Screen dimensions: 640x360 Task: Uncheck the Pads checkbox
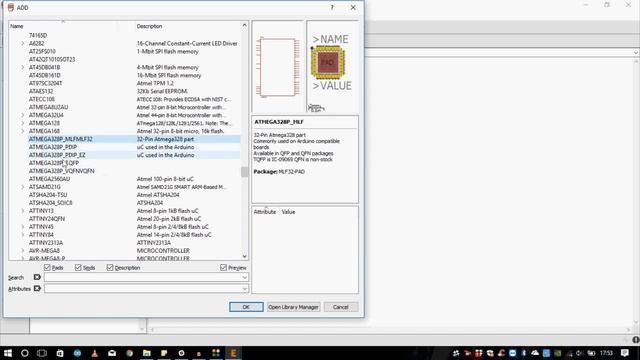pyautogui.click(x=47, y=268)
